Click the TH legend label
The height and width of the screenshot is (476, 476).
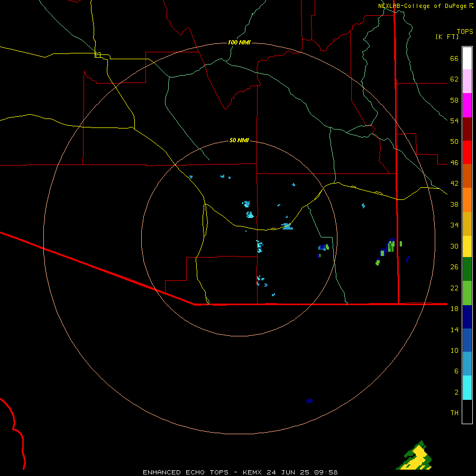click(x=454, y=413)
